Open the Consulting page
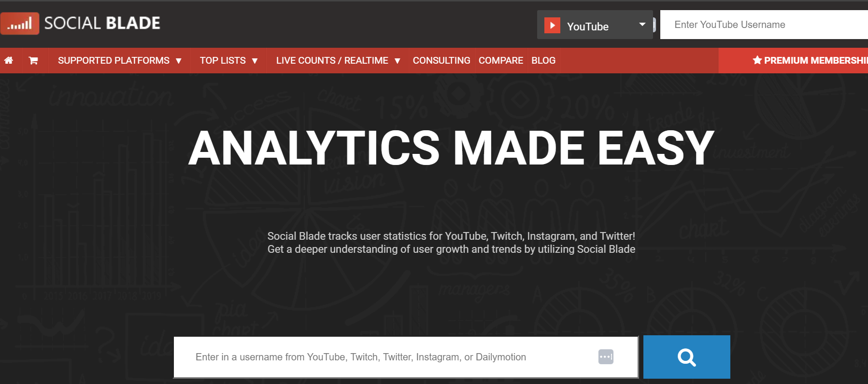Screen dimensions: 868x384 [441, 60]
